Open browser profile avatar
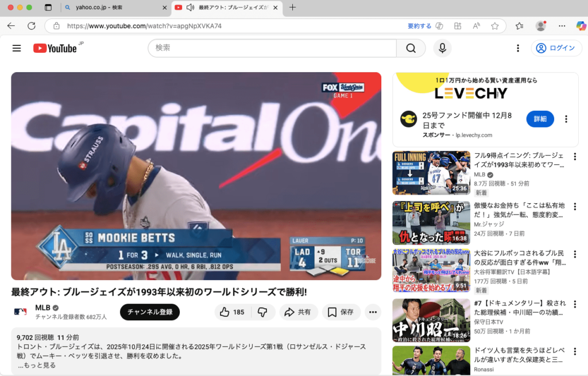 pos(541,26)
